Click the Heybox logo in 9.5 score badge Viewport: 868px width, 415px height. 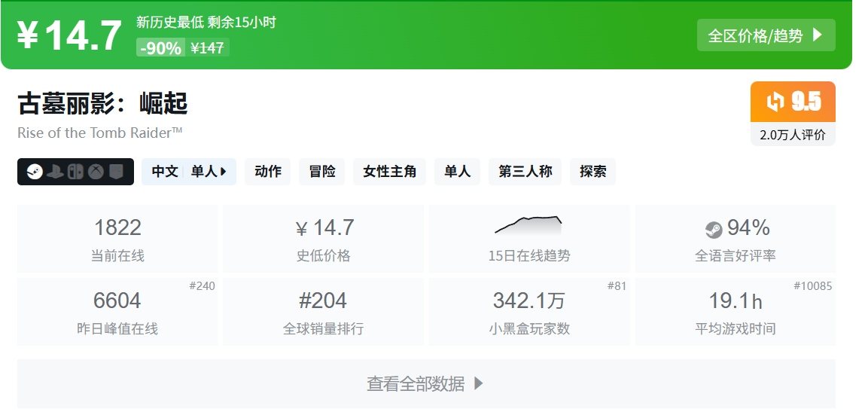pyautogui.click(x=775, y=102)
